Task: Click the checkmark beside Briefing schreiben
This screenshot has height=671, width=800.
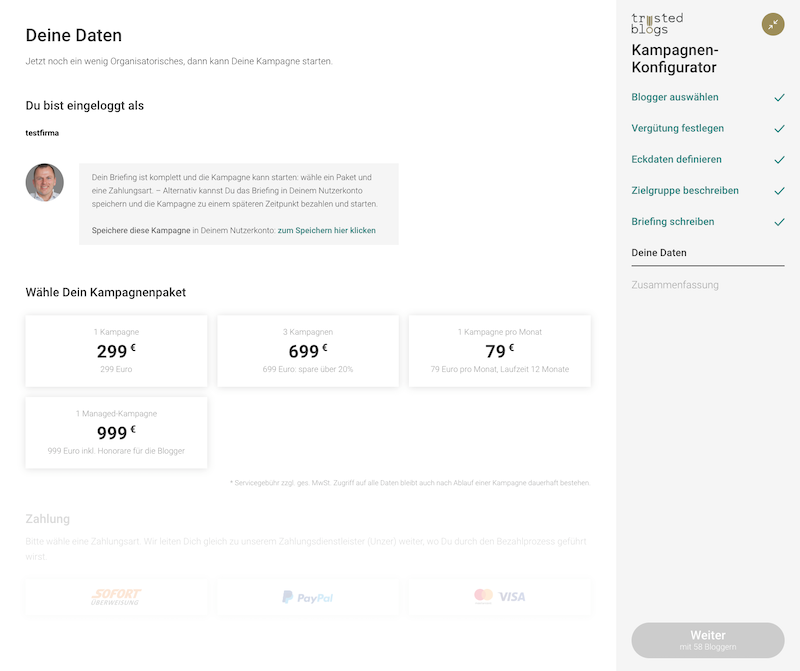Action: [779, 222]
